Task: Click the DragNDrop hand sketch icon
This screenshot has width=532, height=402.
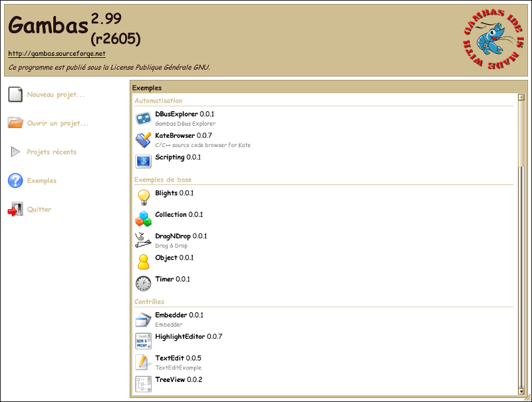Action: (x=143, y=240)
